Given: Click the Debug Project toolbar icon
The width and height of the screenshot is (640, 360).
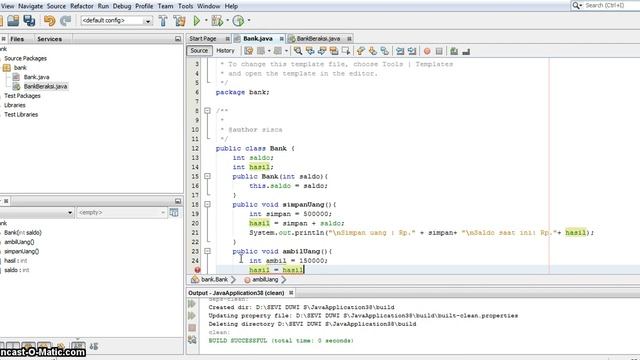Looking at the screenshot, I should pos(217,20).
